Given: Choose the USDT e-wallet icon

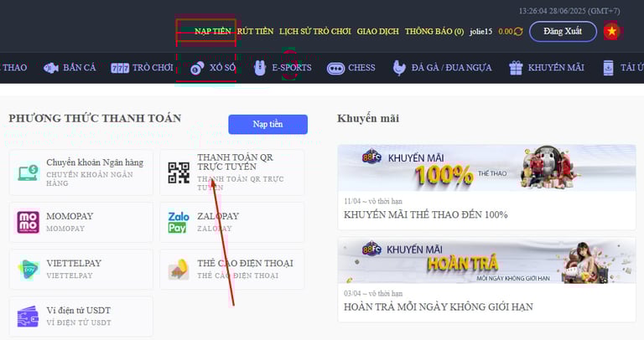Looking at the screenshot, I should pos(28,317).
